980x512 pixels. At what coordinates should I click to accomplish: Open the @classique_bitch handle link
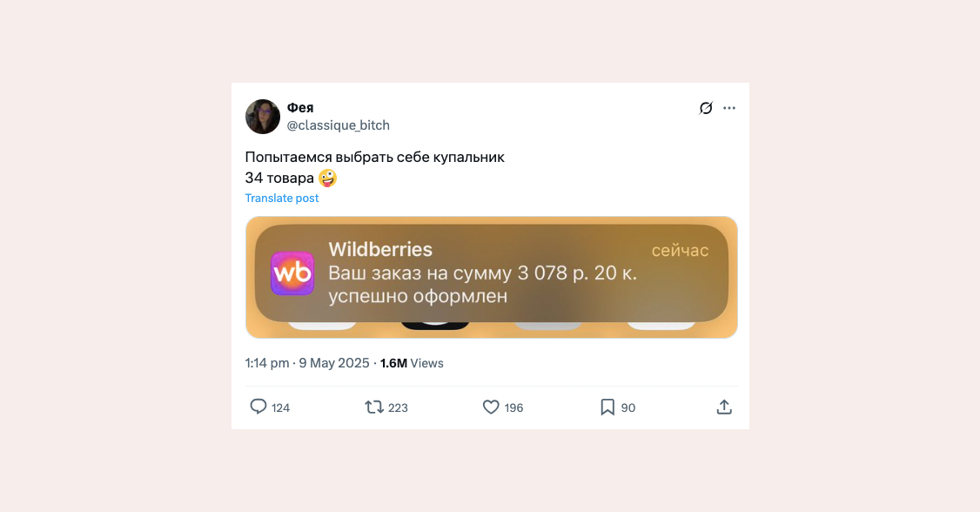(338, 125)
